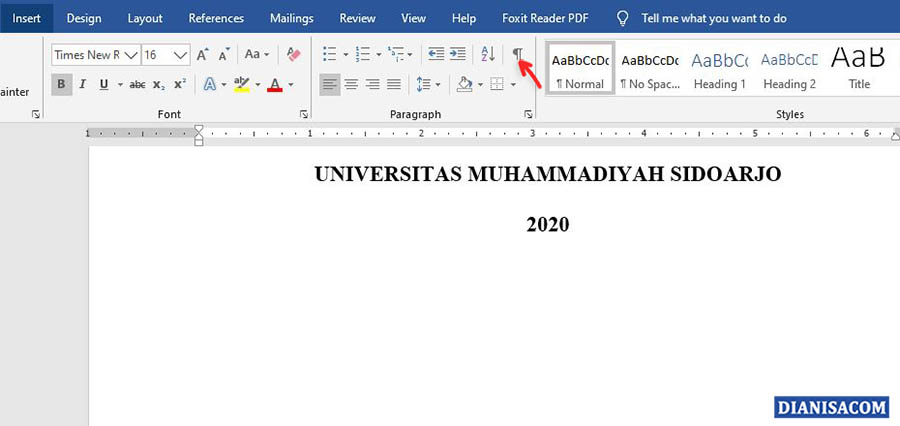Apply the Heading 1 style
The width and height of the screenshot is (900, 426).
pyautogui.click(x=720, y=69)
